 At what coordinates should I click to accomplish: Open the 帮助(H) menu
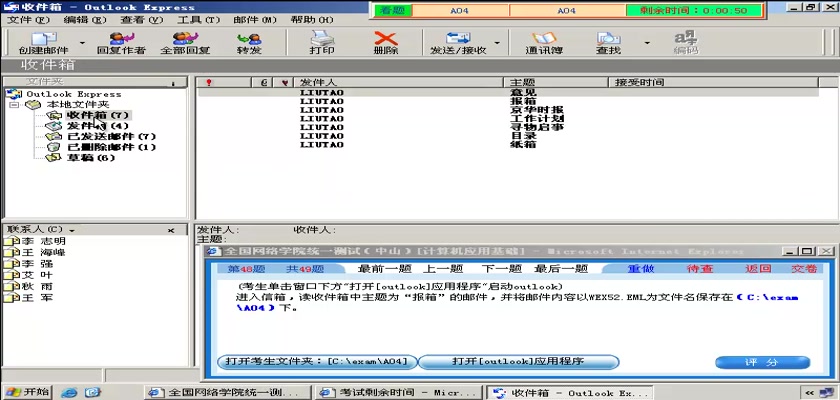(x=312, y=20)
